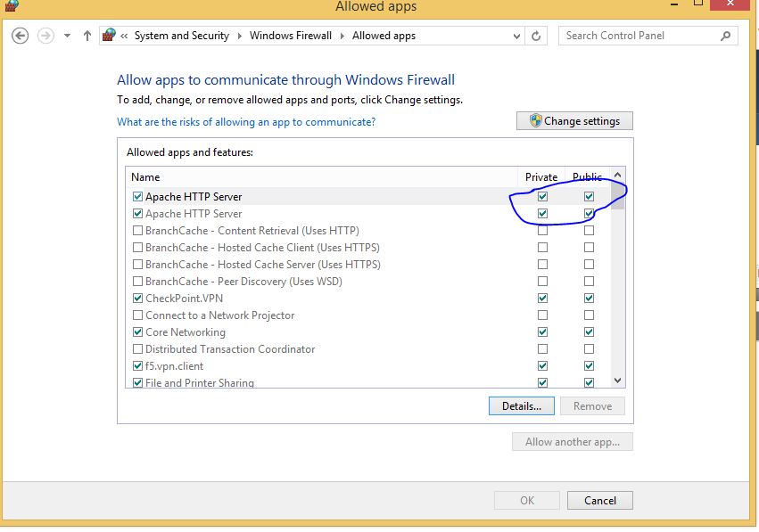
Task: Select the Core Networking row text
Action: click(186, 332)
